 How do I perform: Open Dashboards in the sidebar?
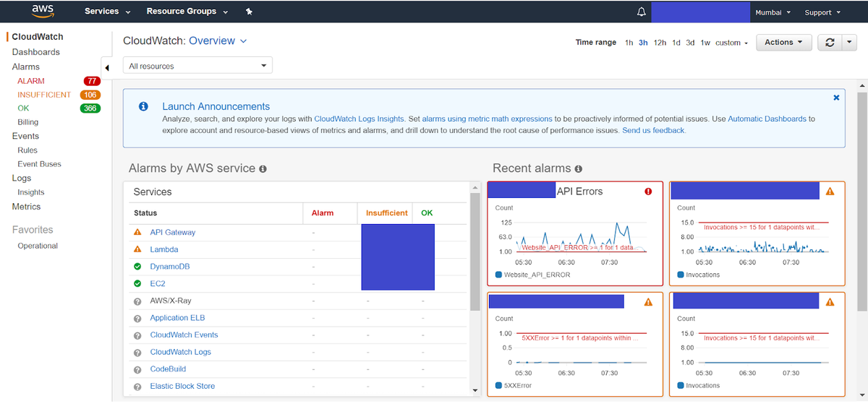pyautogui.click(x=36, y=52)
